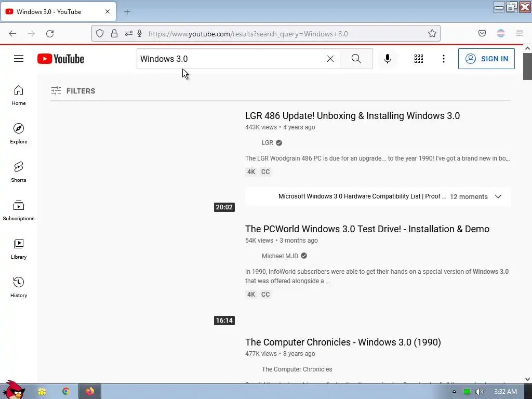Expand the 12 moments chevron
Viewport: 532px width, 399px height.
point(498,196)
